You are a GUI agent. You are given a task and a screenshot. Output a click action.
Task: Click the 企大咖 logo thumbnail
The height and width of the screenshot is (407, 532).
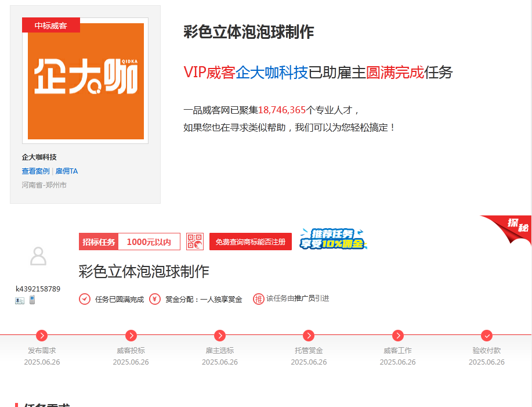(x=85, y=81)
